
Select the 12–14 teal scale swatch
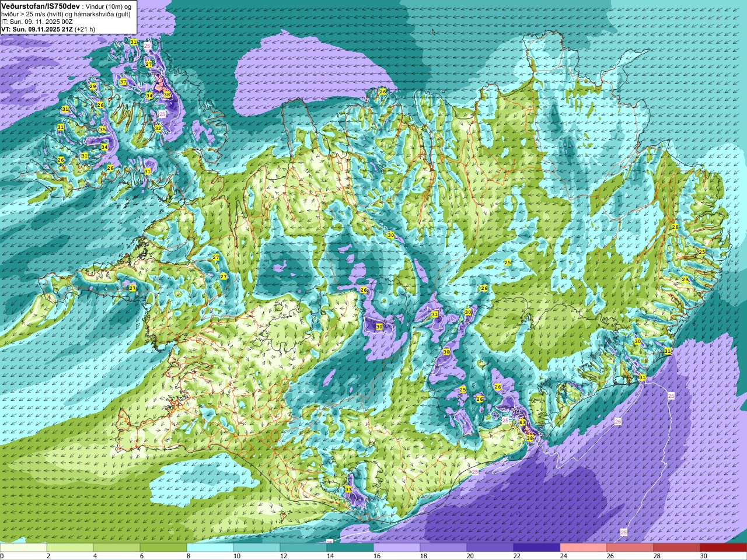[x=303, y=548]
